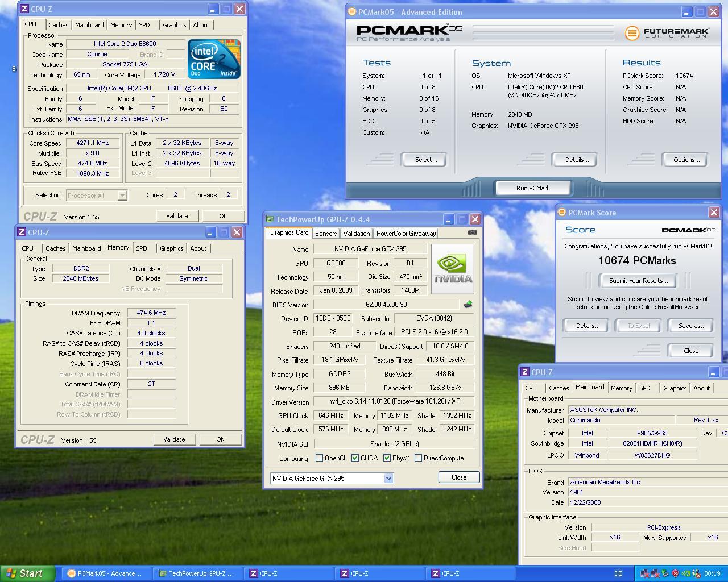This screenshot has height=582, width=728.
Task: Open the PowerColor Giveaway tab in GPU-Z
Action: pyautogui.click(x=406, y=234)
